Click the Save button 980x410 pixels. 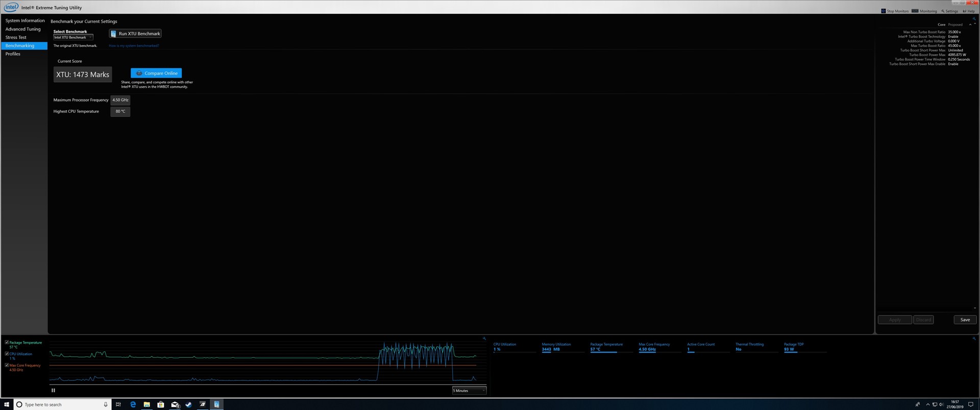pos(965,320)
